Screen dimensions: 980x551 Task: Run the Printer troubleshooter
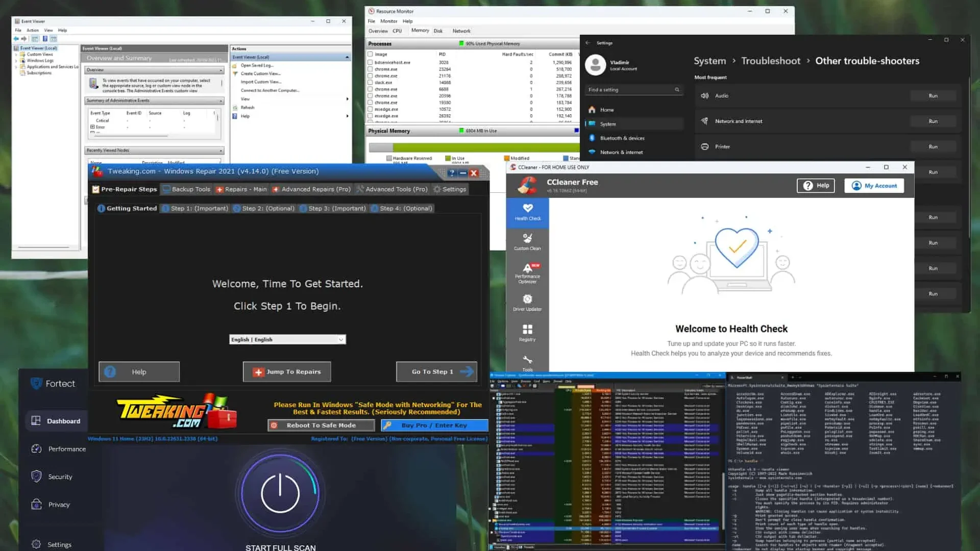point(933,147)
